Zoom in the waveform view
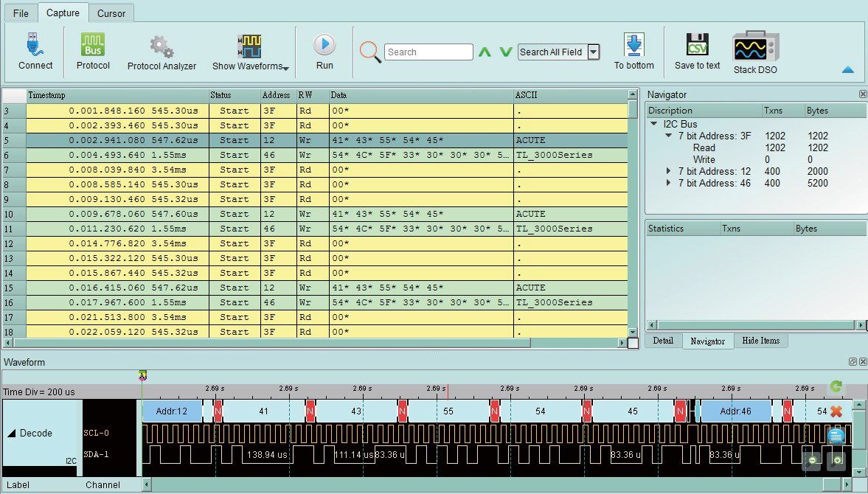Screen dimensions: 868x494 pos(836,459)
